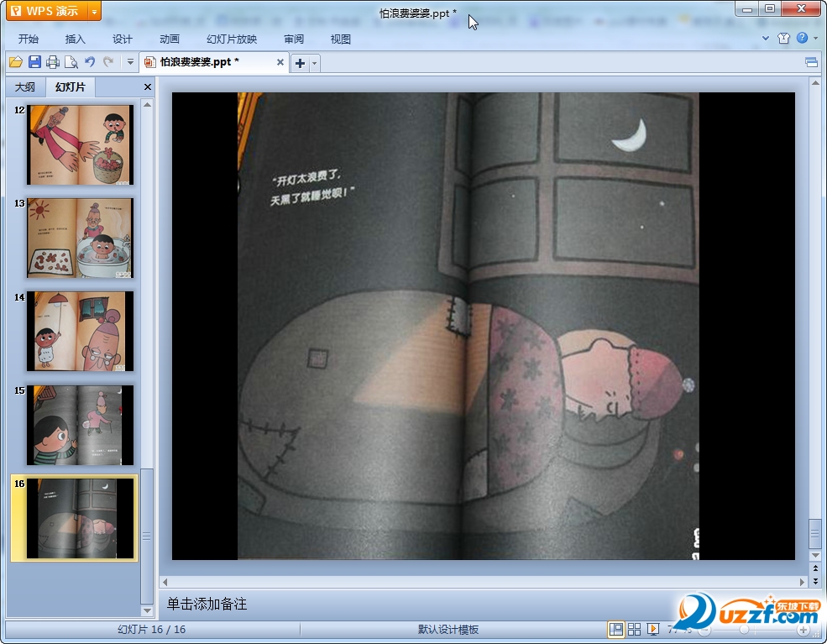Save the presentation with the floppy disk icon

34,62
